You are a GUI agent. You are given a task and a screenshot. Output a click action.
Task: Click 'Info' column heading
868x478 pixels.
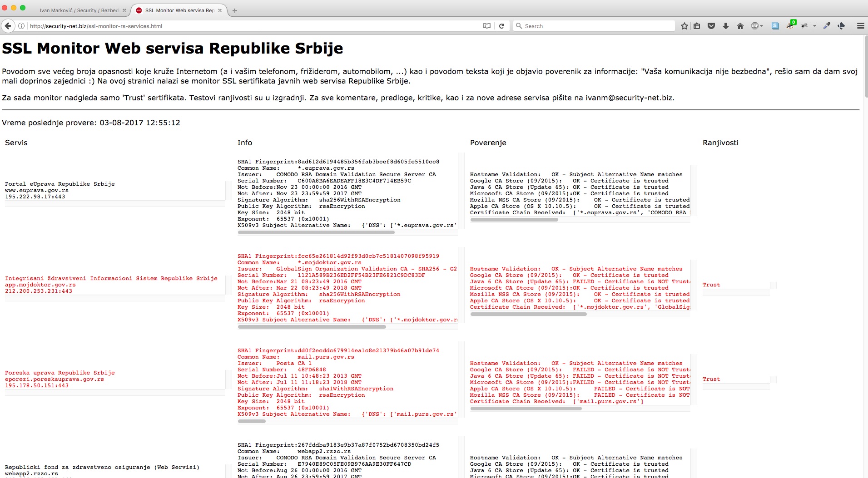click(244, 143)
